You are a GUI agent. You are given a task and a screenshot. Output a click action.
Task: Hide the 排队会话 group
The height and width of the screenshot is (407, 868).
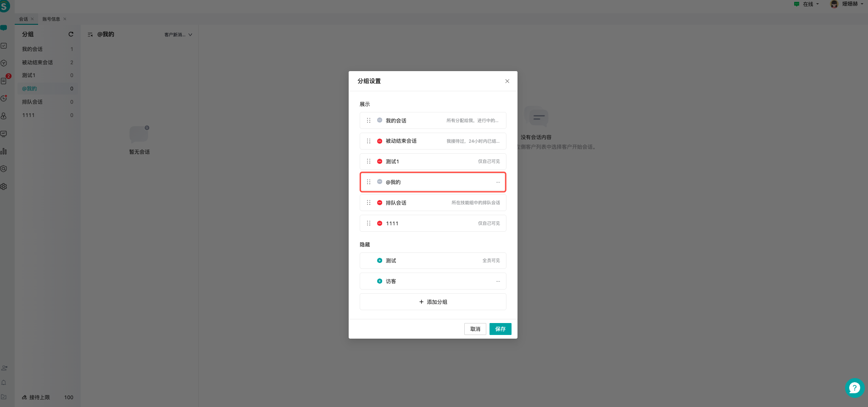(x=379, y=202)
